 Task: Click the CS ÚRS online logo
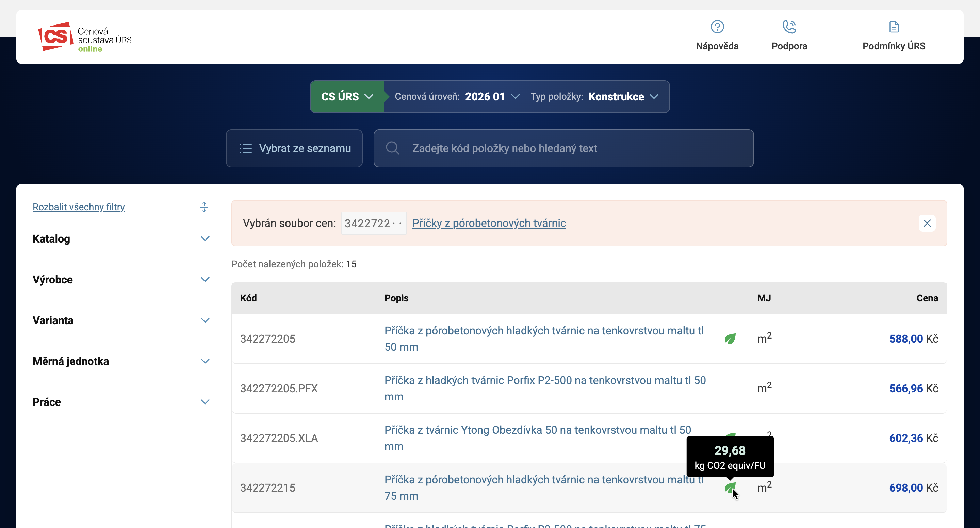(x=85, y=37)
